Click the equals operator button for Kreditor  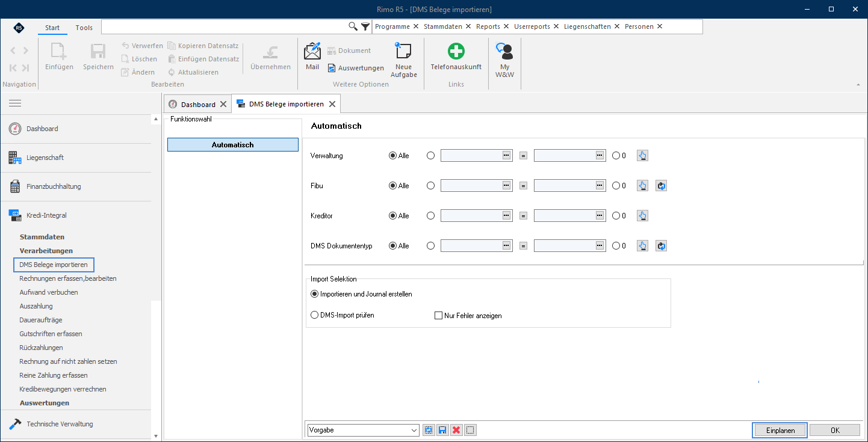[523, 216]
